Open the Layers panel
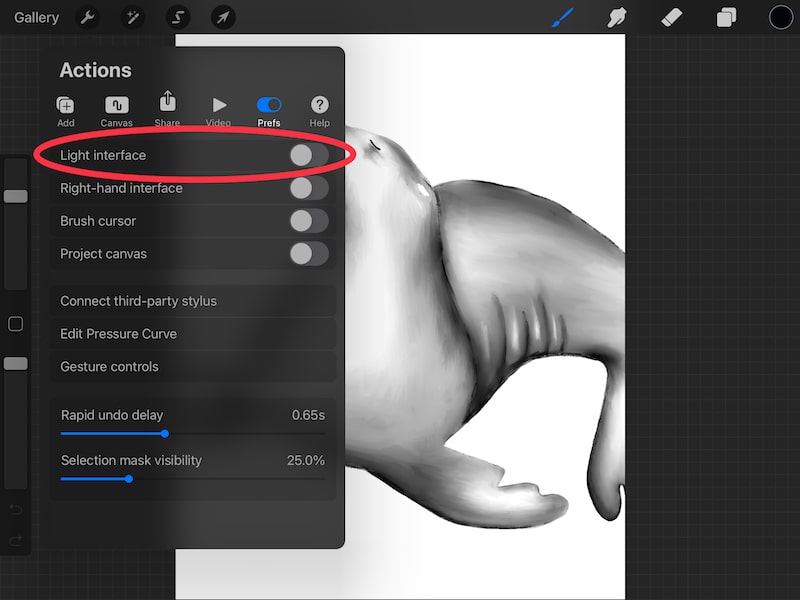This screenshot has width=800, height=600. (727, 17)
